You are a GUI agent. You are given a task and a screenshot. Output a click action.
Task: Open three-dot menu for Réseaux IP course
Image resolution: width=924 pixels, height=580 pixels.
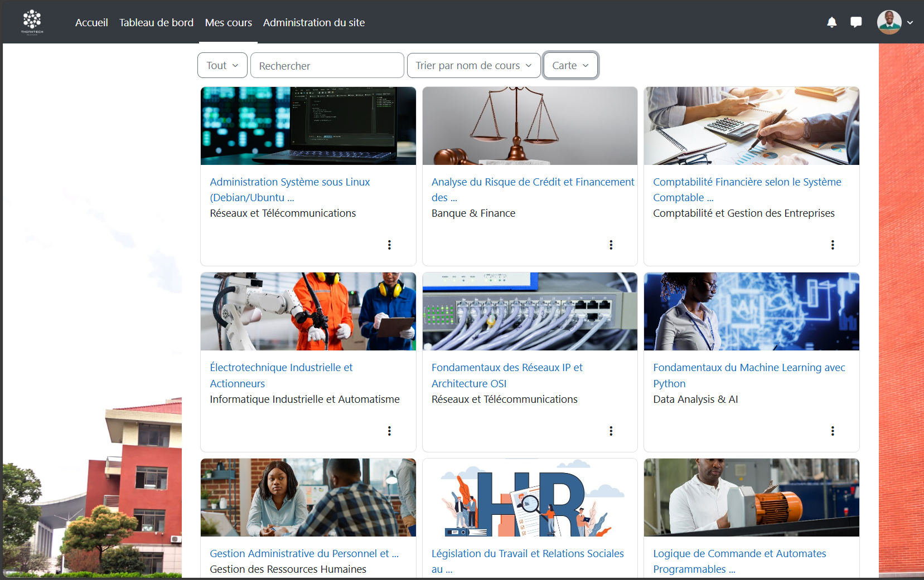click(x=611, y=431)
